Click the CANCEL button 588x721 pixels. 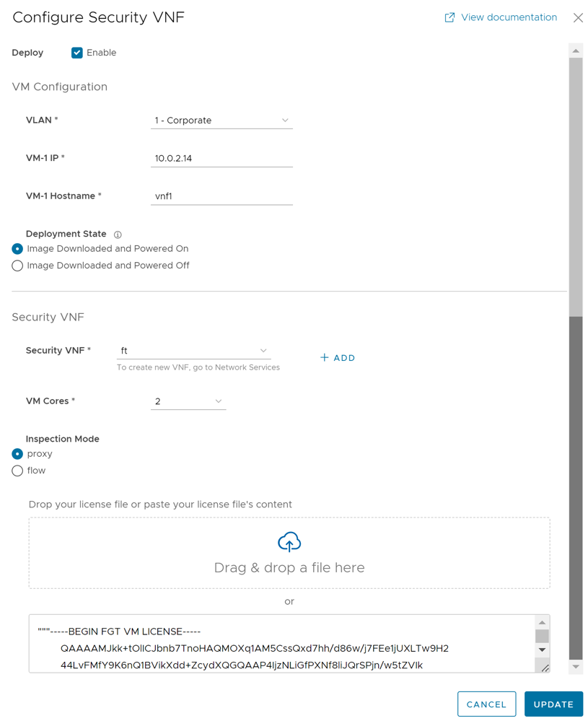tap(486, 704)
